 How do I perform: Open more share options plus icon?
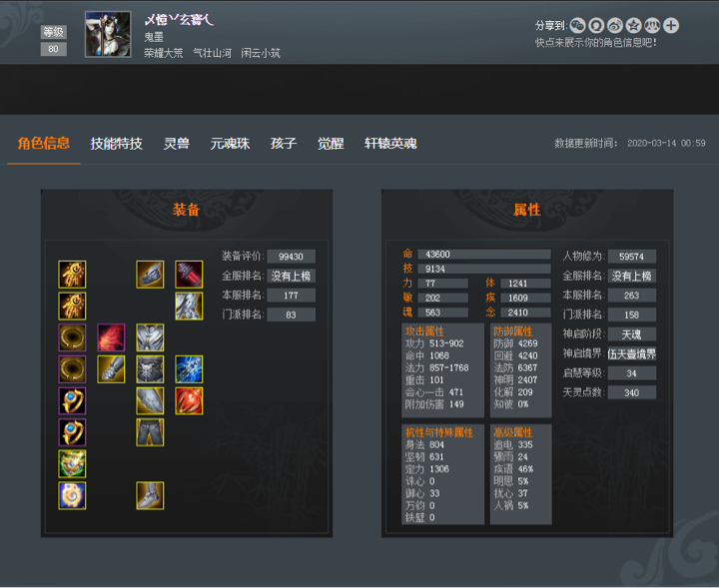[x=671, y=25]
